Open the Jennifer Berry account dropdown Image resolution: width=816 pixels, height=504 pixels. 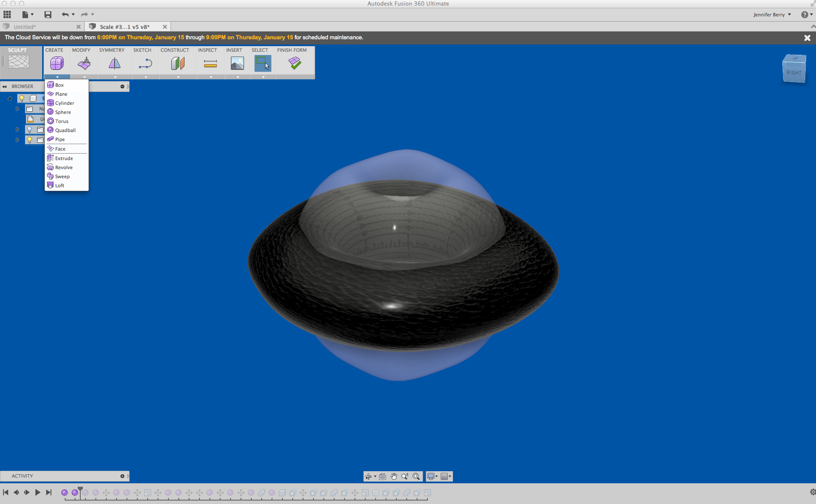point(772,15)
